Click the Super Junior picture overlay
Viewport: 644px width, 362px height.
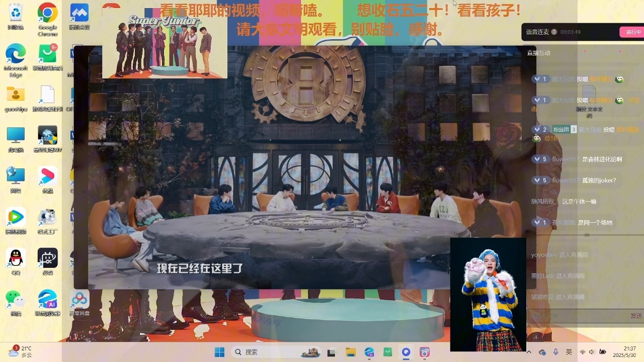[165, 44]
